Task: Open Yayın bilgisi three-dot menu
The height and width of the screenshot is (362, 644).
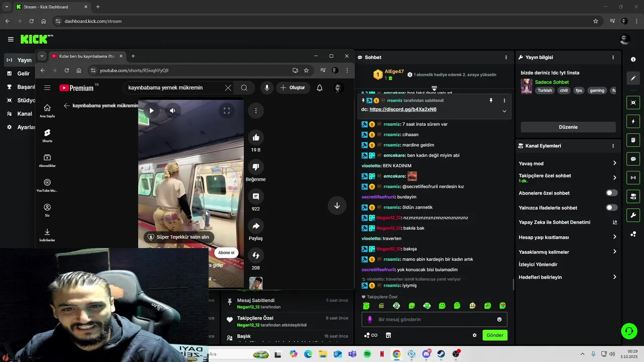Action: 613,57
